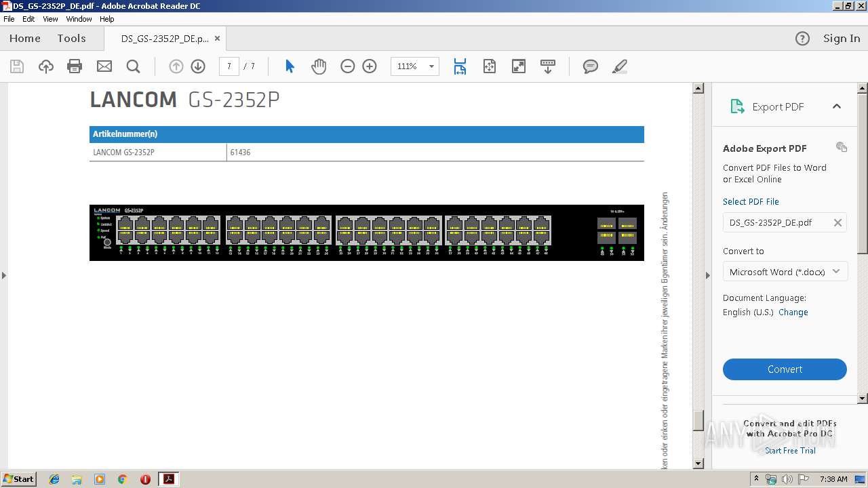Switch to the Tools tab
Screen dimensions: 868x488
pos(71,39)
